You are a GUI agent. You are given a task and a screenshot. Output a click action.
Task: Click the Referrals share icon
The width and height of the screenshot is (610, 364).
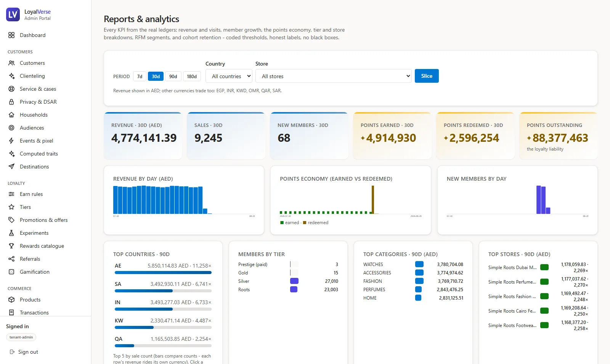tap(11, 259)
